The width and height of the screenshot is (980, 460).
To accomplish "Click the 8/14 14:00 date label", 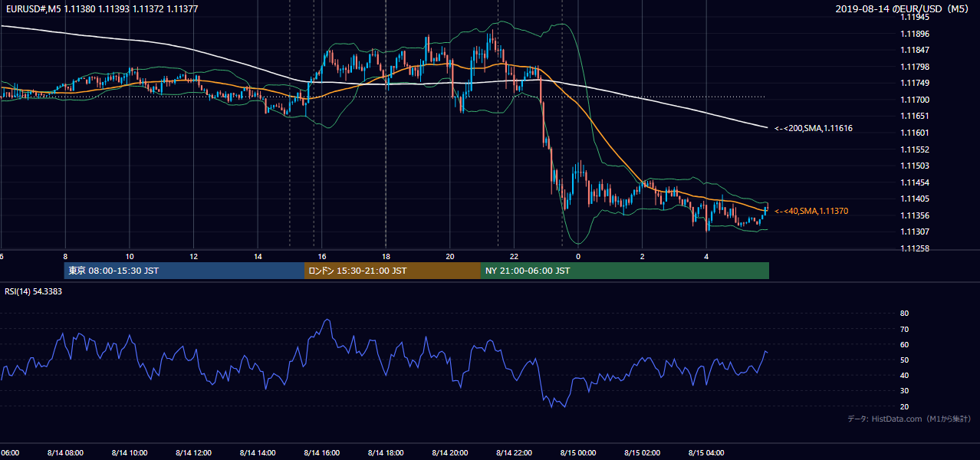I will (x=258, y=453).
